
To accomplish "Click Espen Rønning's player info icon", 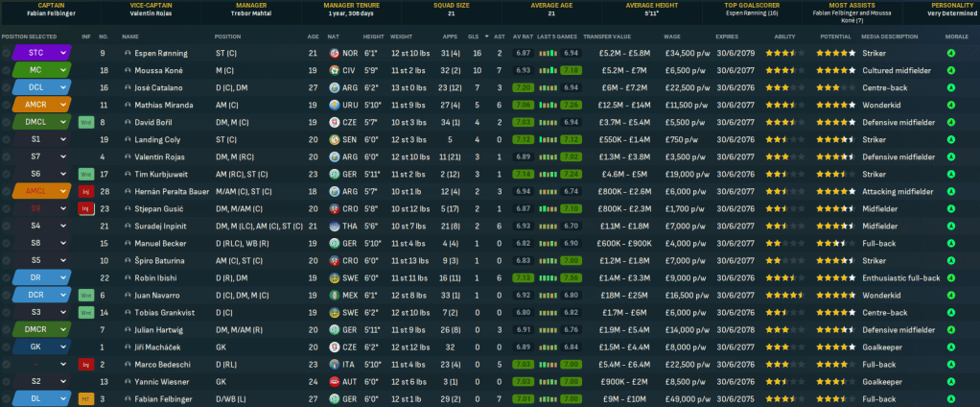I will pos(128,53).
